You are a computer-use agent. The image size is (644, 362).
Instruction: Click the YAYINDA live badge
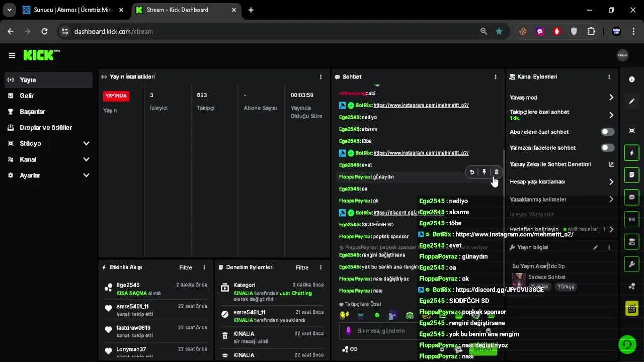[116, 96]
